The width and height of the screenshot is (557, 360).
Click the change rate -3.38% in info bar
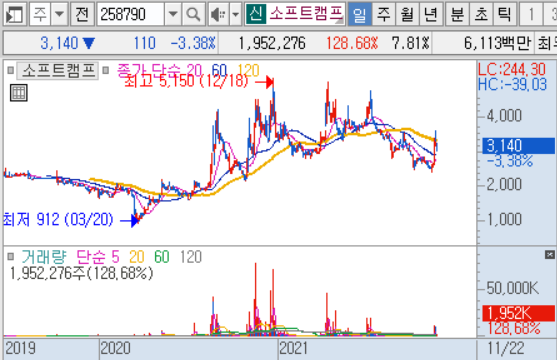[x=193, y=43]
